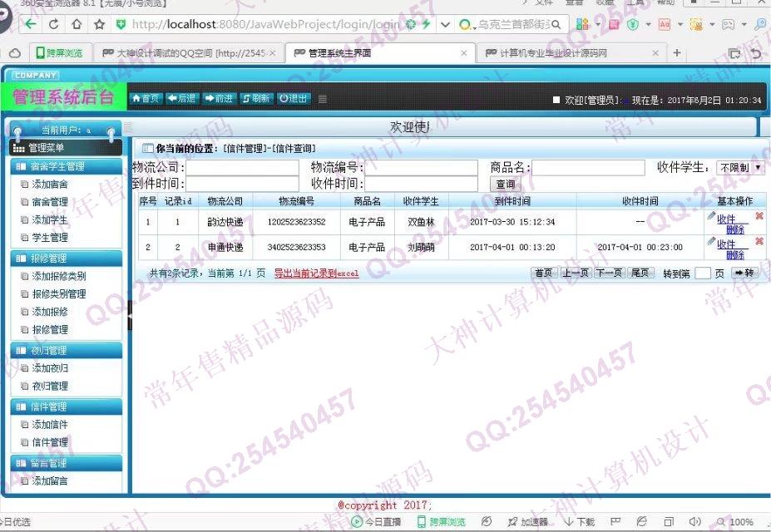This screenshot has width=771, height=532.
Task: Open 添加留言 in sidebar
Action: (50, 481)
